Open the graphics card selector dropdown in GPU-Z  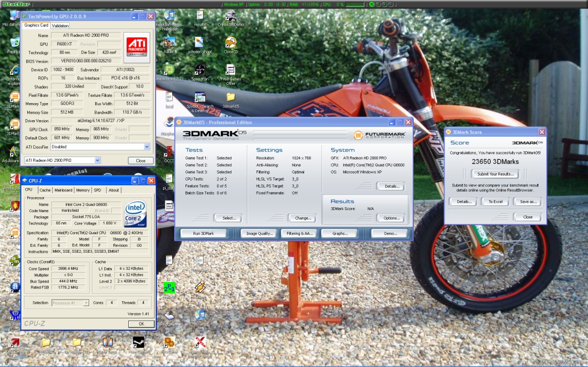point(97,160)
